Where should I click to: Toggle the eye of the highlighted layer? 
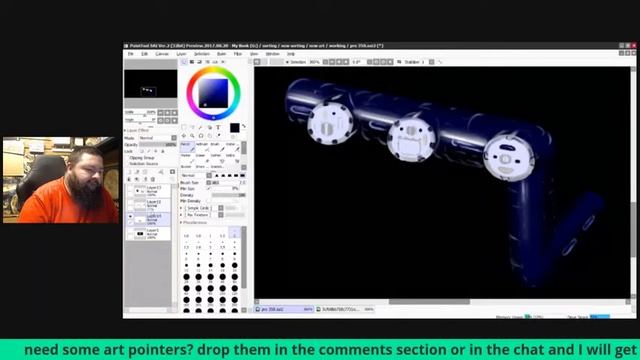130,216
